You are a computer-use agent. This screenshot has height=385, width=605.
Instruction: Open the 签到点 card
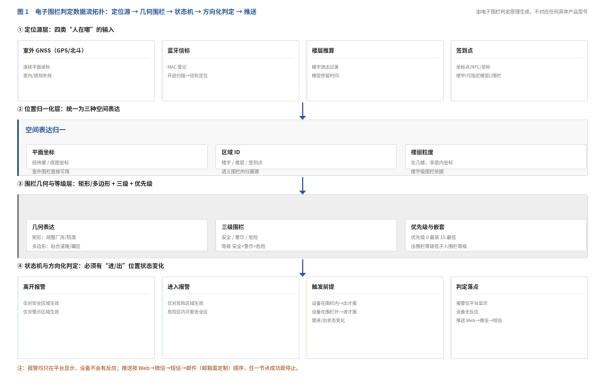(x=519, y=71)
